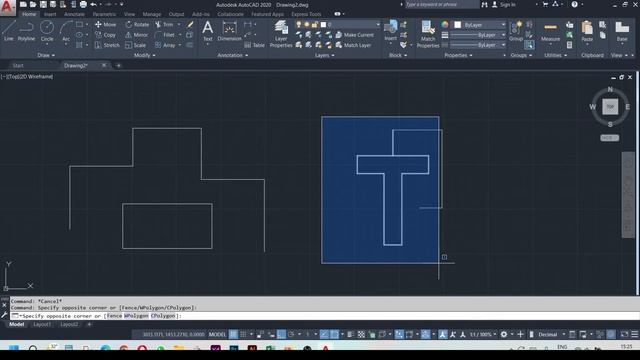Expand the Draw panel

(x=46, y=55)
